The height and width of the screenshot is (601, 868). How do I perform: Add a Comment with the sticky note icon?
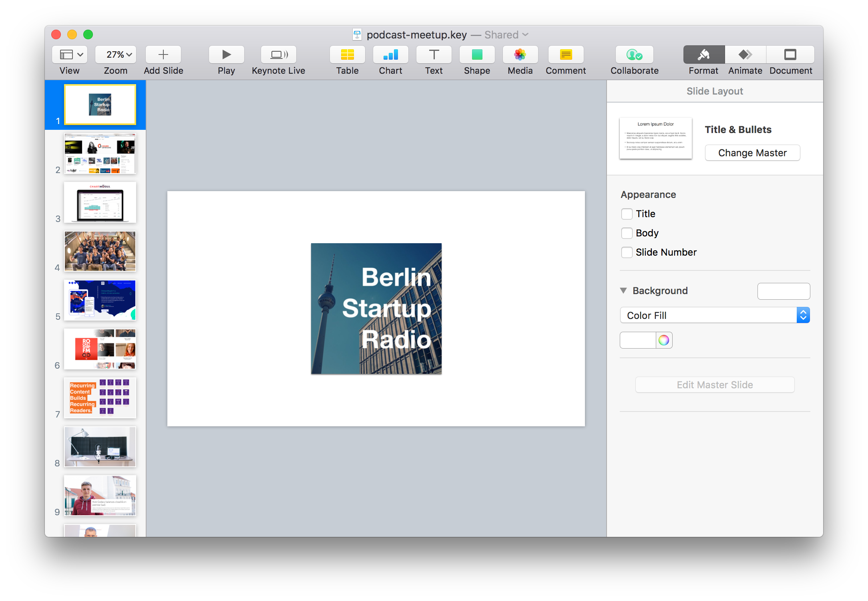point(566,54)
